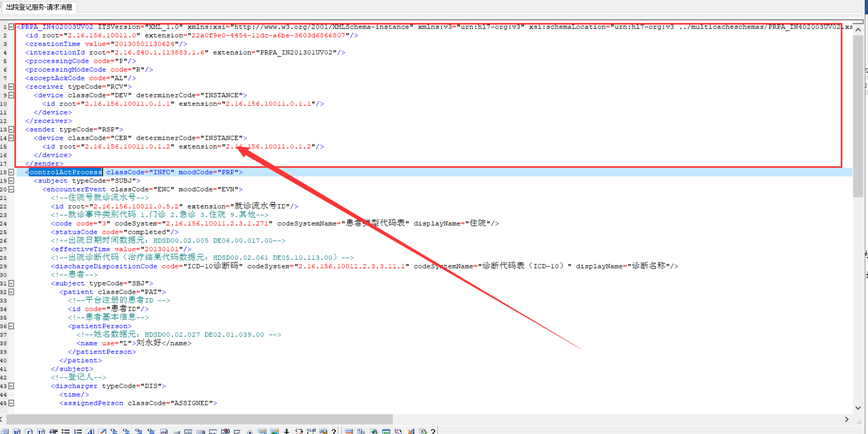Viewport: 868px width, 434px height.
Task: Click the 出院诊断代码 comment on line 28
Action: coord(203,258)
